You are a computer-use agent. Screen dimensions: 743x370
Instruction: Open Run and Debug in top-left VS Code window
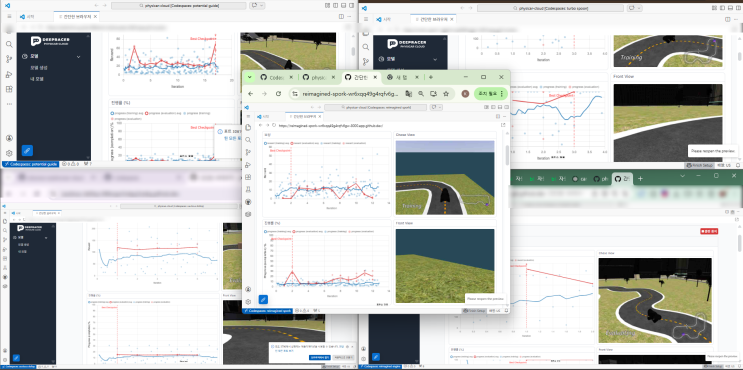coord(9,74)
